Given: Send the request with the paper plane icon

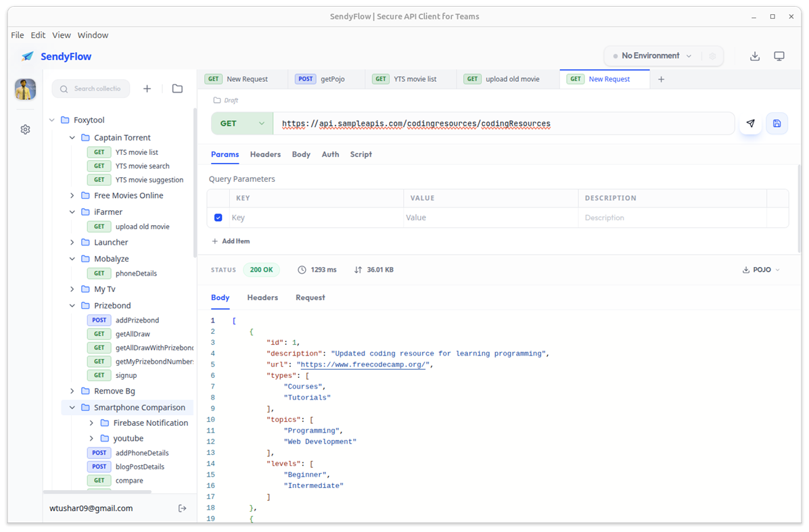Looking at the screenshot, I should [x=750, y=124].
